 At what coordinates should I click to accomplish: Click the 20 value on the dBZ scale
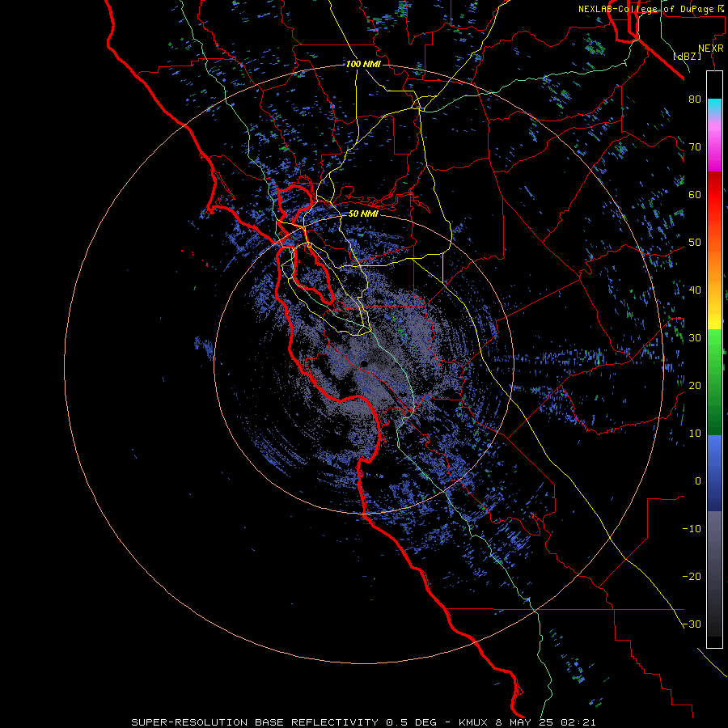[695, 385]
